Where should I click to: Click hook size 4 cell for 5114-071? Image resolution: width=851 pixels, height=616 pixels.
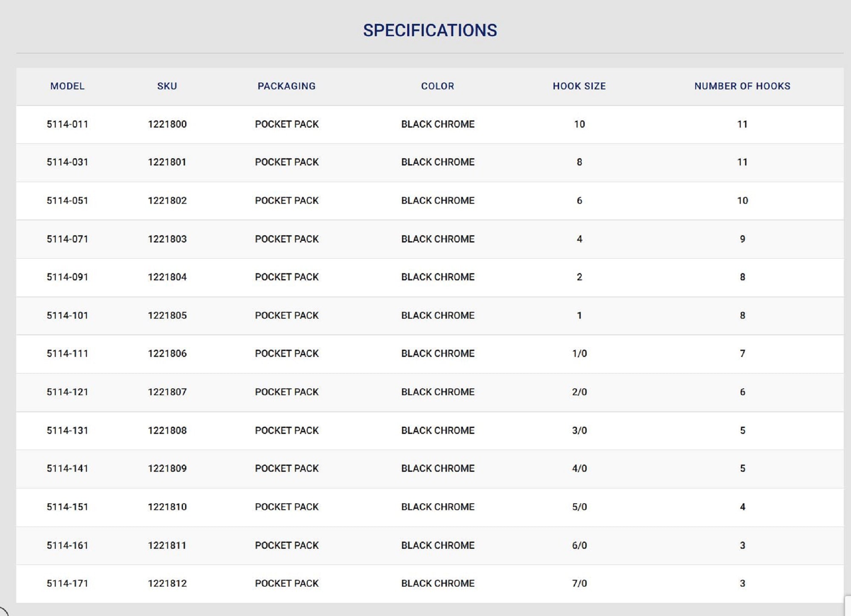tap(579, 239)
